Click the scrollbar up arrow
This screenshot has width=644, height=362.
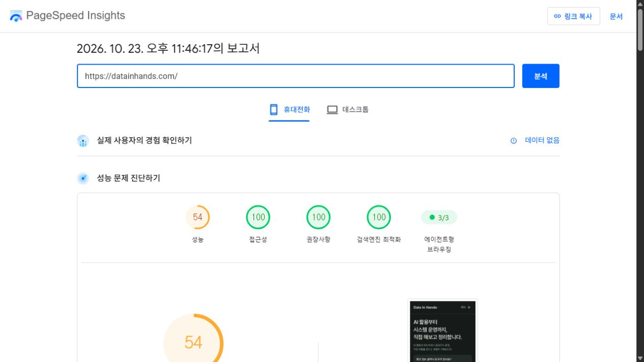pos(640,4)
